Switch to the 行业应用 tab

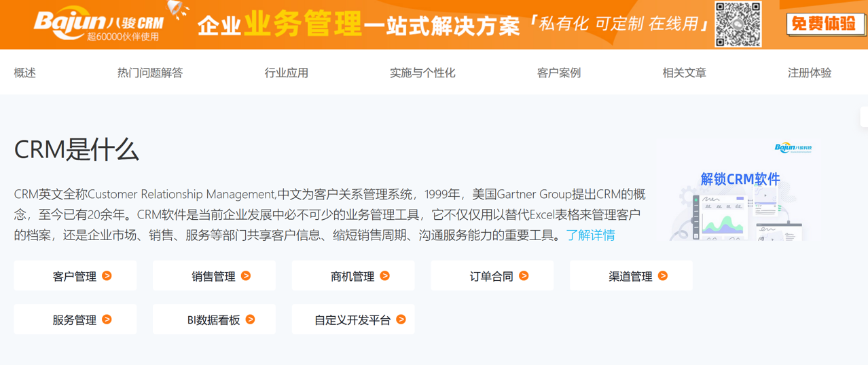pos(287,73)
